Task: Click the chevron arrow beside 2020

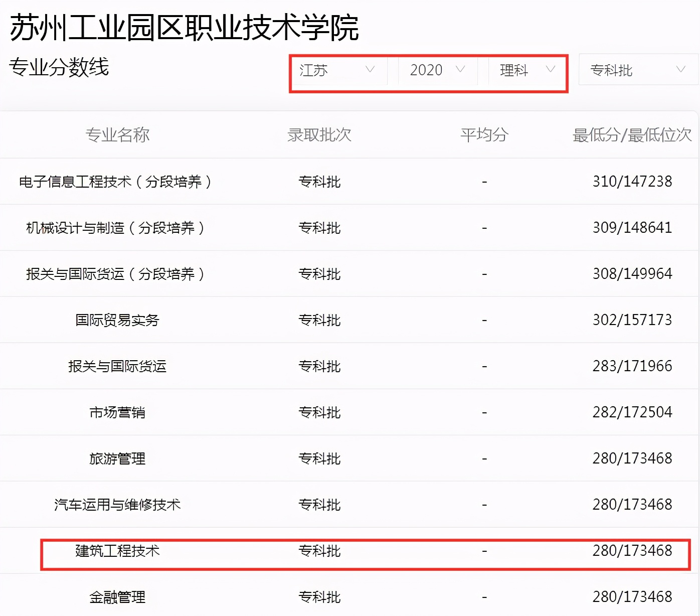Action: tap(461, 70)
